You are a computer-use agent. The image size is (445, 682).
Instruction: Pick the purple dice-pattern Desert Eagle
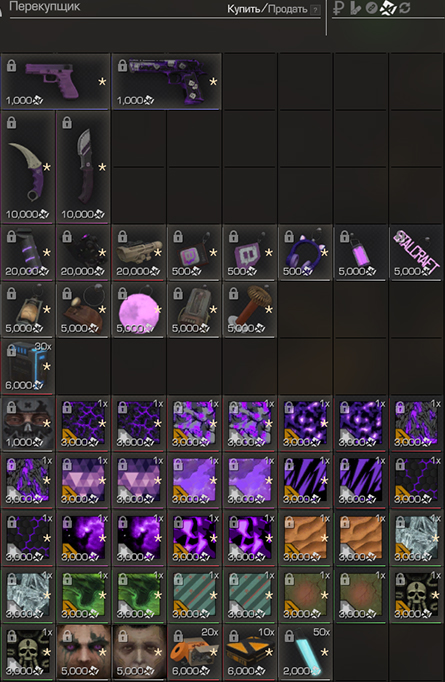[x=167, y=82]
